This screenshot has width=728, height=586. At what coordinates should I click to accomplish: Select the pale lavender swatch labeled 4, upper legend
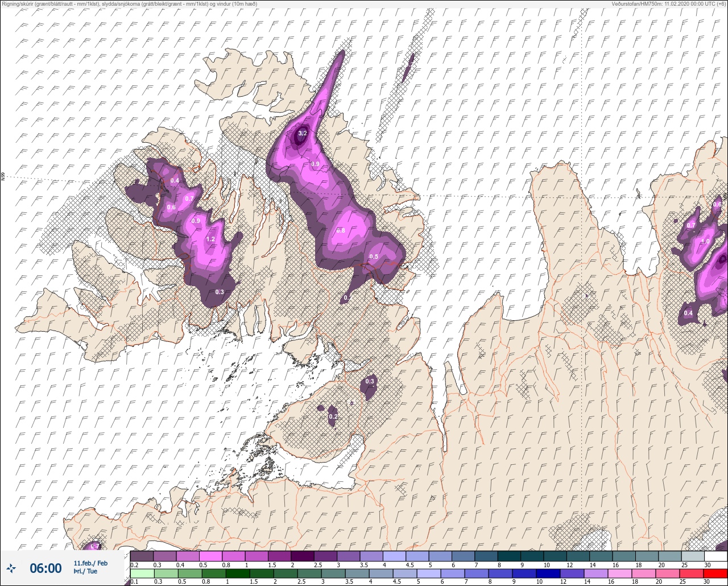coord(394,556)
